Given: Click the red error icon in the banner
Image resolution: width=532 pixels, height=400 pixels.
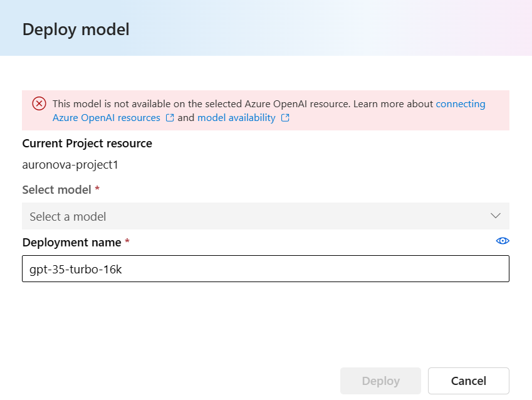Looking at the screenshot, I should [x=39, y=104].
